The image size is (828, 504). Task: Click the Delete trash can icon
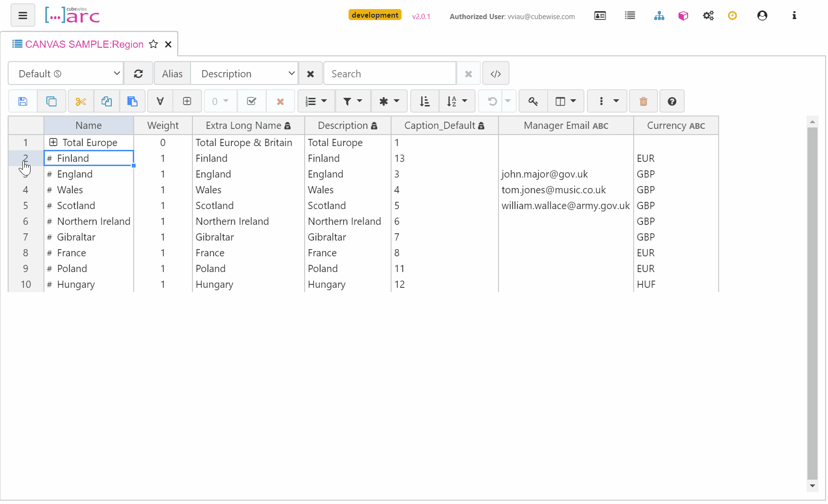click(643, 101)
